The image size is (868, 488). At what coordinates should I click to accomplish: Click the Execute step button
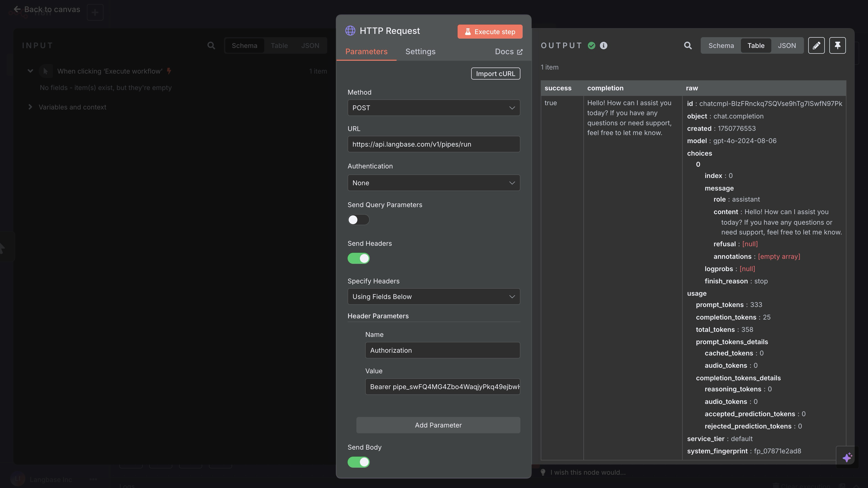(x=490, y=32)
